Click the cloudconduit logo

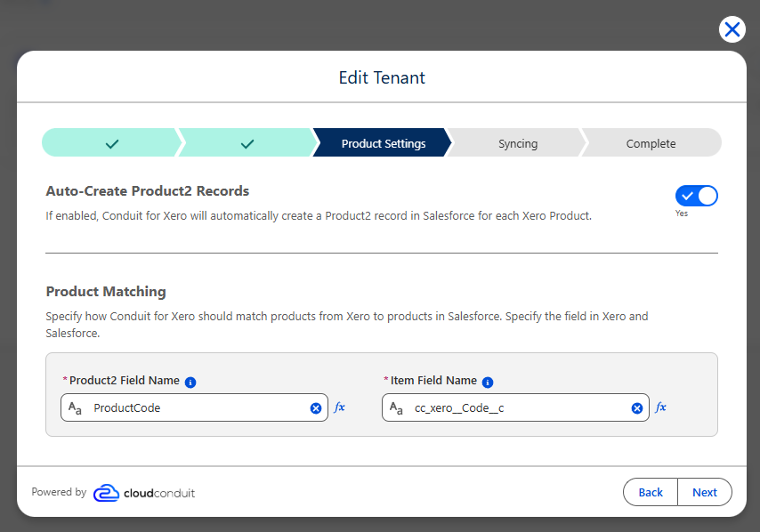pyautogui.click(x=144, y=493)
